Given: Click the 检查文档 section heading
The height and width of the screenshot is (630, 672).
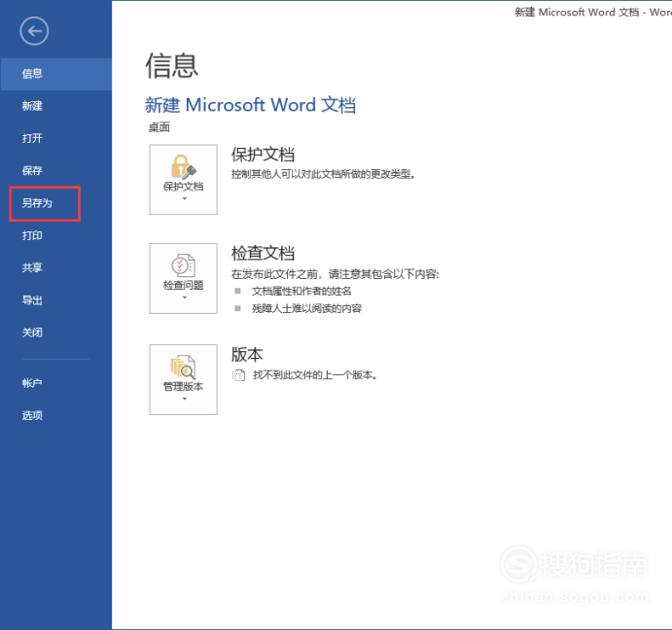Looking at the screenshot, I should pyautogui.click(x=263, y=254).
